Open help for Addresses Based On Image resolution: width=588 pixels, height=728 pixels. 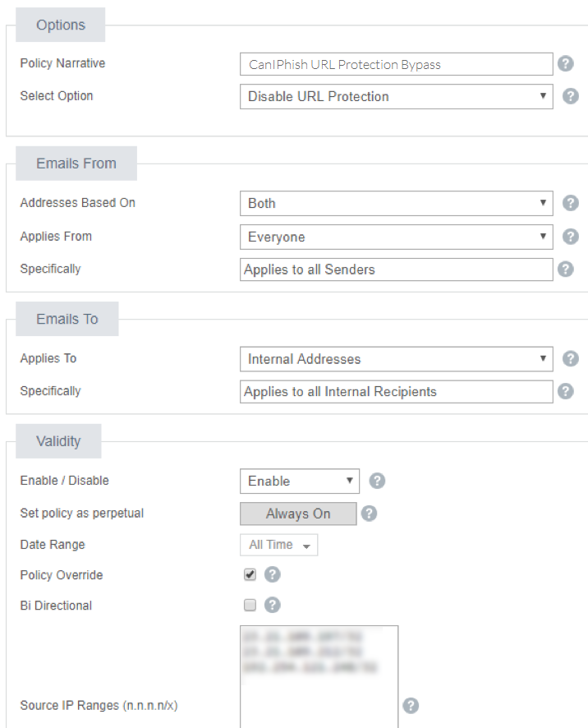click(x=570, y=203)
